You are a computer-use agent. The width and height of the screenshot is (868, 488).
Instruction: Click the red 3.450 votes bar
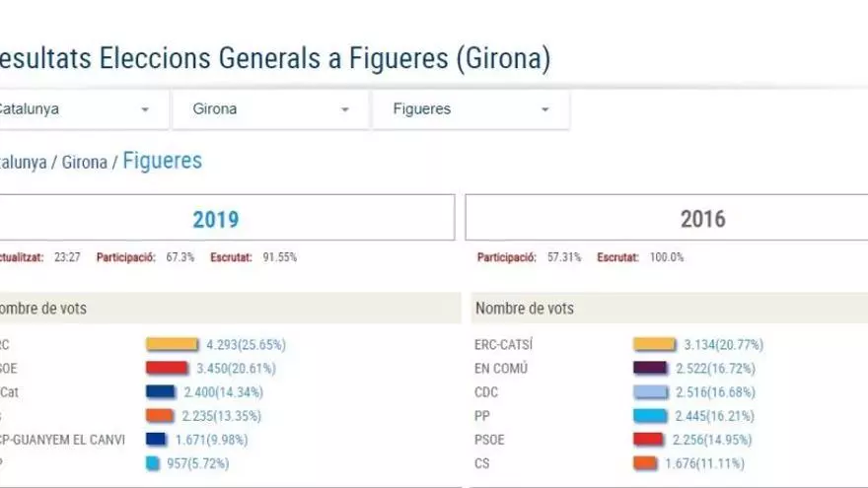[167, 369]
